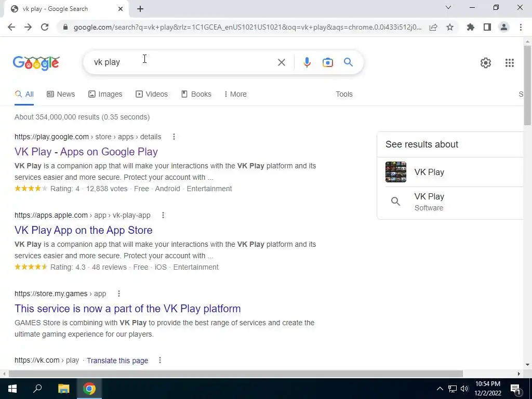Open the tab search chevron
This screenshot has width=532, height=399.
pos(448,7)
